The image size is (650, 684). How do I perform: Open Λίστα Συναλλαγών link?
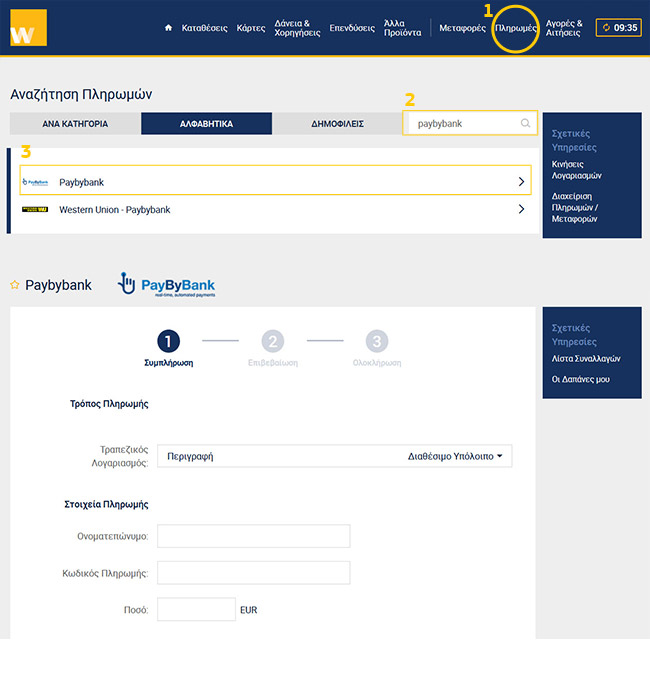pyautogui.click(x=586, y=358)
